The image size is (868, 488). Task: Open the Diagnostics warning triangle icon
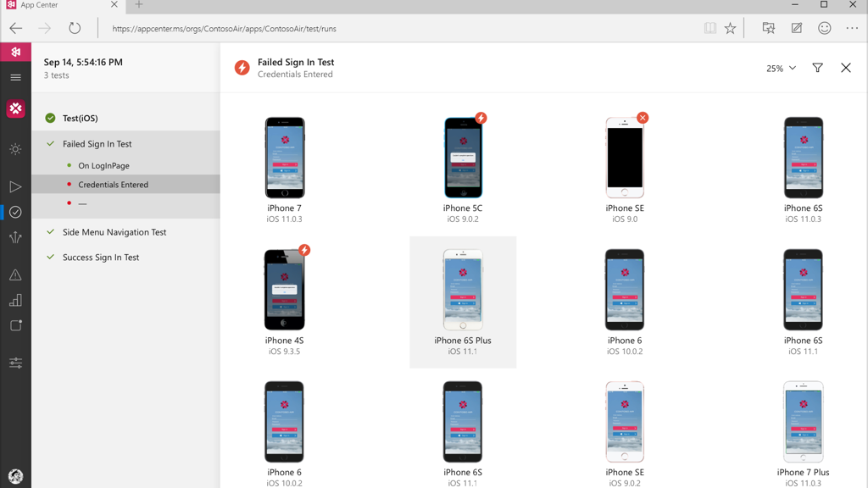click(x=15, y=275)
